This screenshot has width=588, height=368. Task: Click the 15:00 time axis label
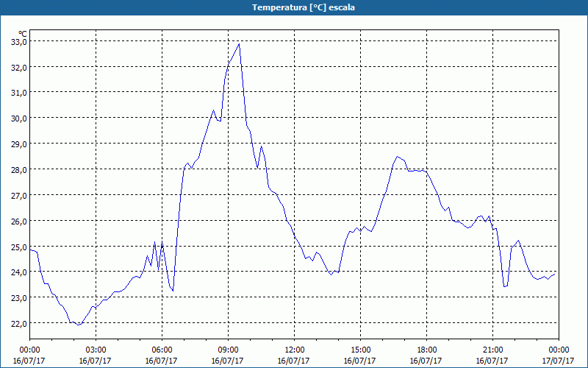pyautogui.click(x=360, y=350)
